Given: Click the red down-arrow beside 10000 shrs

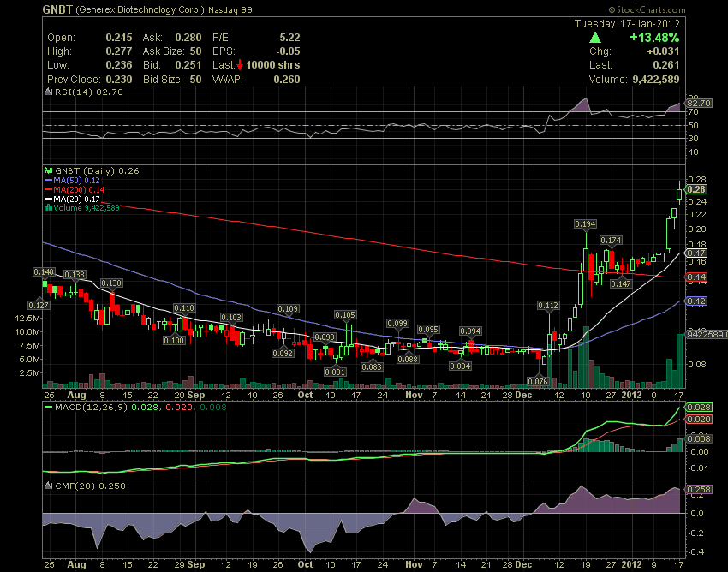Looking at the screenshot, I should (240, 65).
